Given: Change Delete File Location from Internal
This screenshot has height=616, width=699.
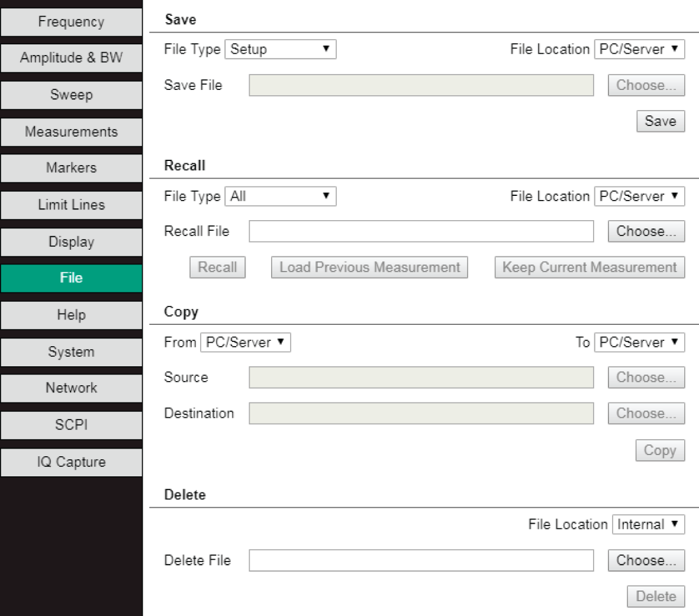Looking at the screenshot, I should (648, 525).
